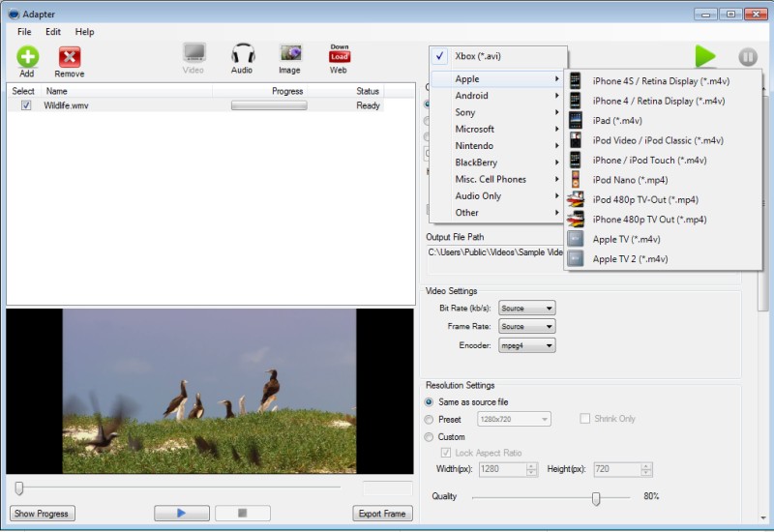
Task: Choose the Preset resolution radio option
Action: (x=430, y=419)
